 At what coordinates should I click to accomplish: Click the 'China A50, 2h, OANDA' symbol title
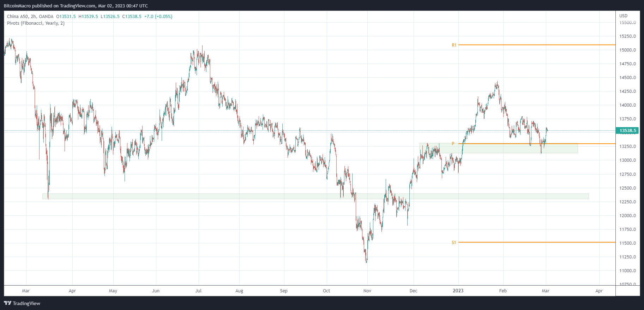coord(30,17)
